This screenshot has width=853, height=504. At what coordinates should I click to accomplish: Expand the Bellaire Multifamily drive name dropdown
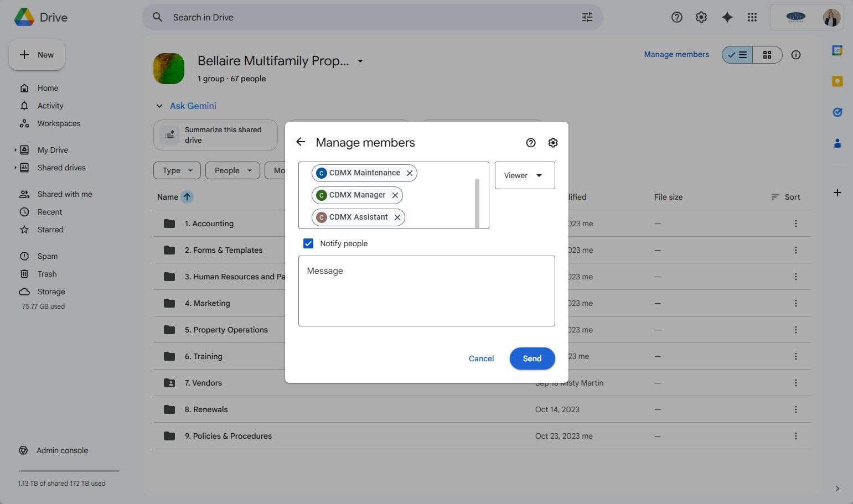click(360, 61)
